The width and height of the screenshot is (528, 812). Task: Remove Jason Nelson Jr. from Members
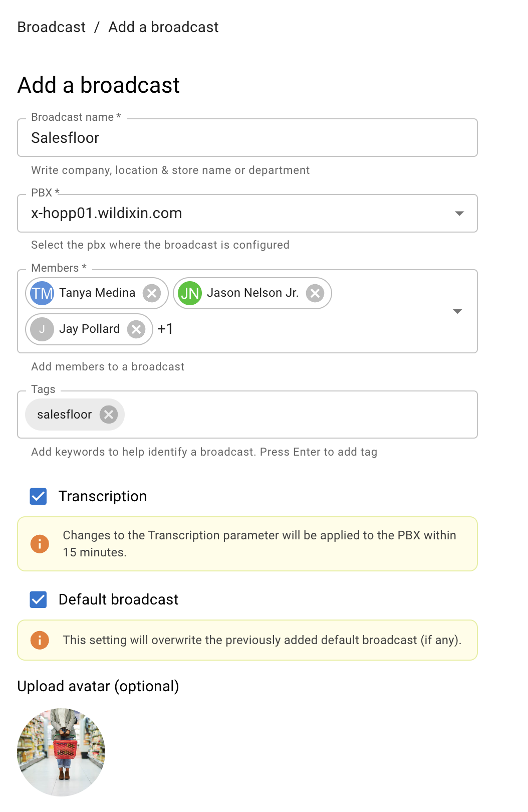click(x=315, y=293)
